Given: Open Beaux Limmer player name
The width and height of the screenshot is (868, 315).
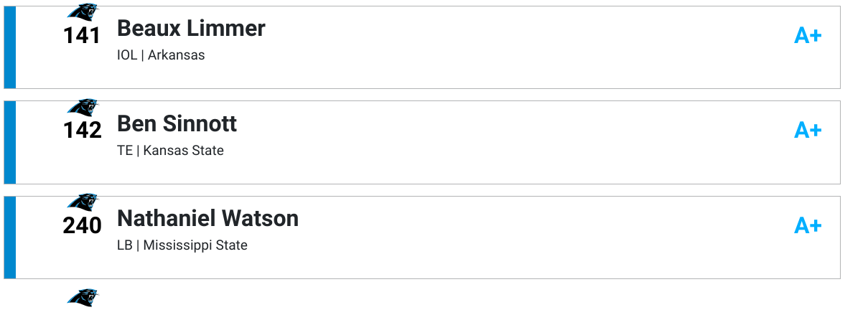Looking at the screenshot, I should [x=191, y=28].
